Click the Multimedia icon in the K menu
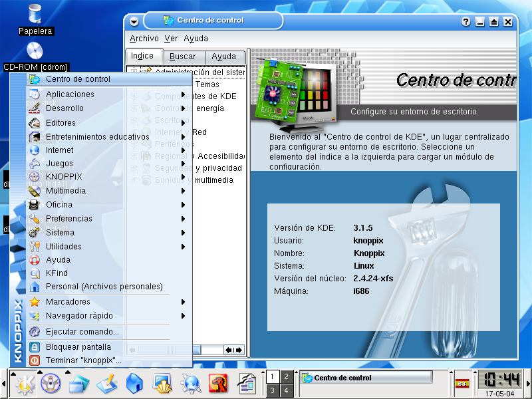The width and height of the screenshot is (532, 399). [x=35, y=191]
